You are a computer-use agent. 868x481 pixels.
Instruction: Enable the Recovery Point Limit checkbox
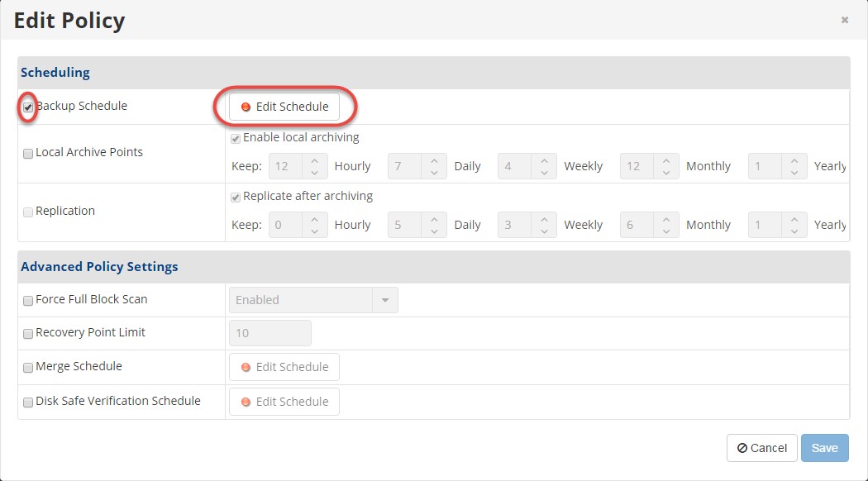point(27,334)
